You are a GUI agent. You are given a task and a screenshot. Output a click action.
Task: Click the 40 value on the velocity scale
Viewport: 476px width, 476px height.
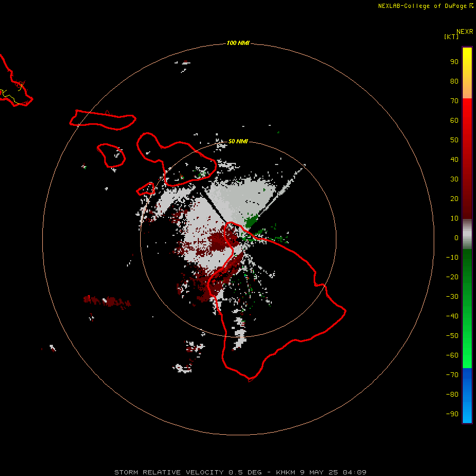click(x=454, y=159)
